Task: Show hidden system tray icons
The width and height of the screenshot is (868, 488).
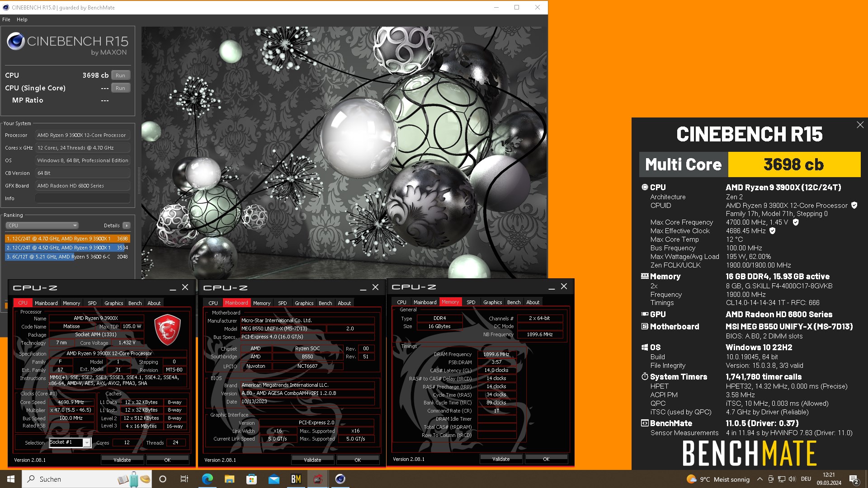Action: pos(760,479)
